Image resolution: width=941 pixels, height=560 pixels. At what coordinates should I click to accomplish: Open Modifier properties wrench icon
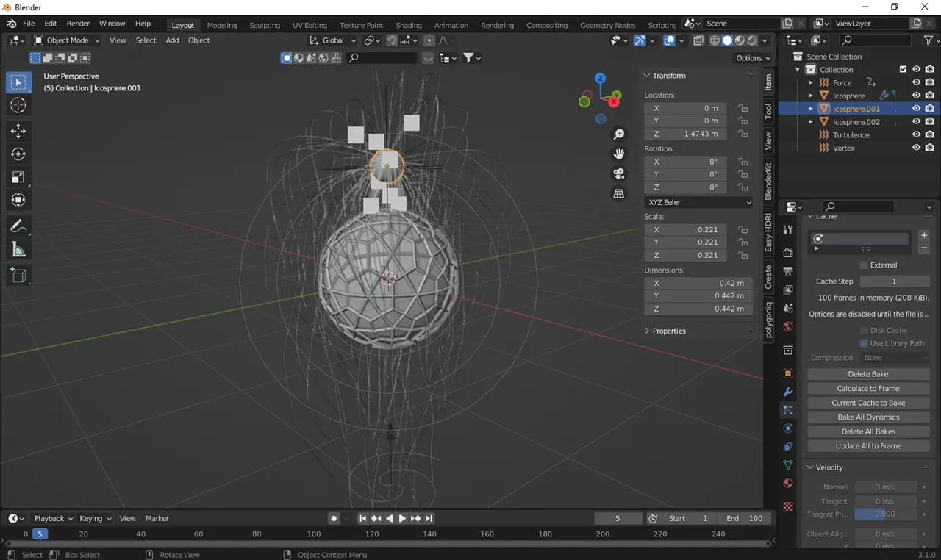(x=788, y=392)
